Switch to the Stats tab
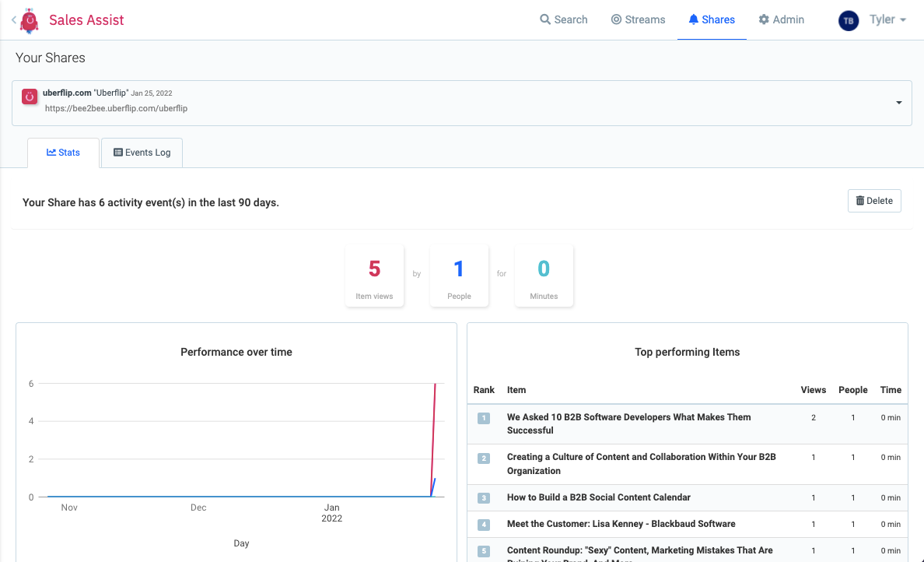 click(63, 153)
